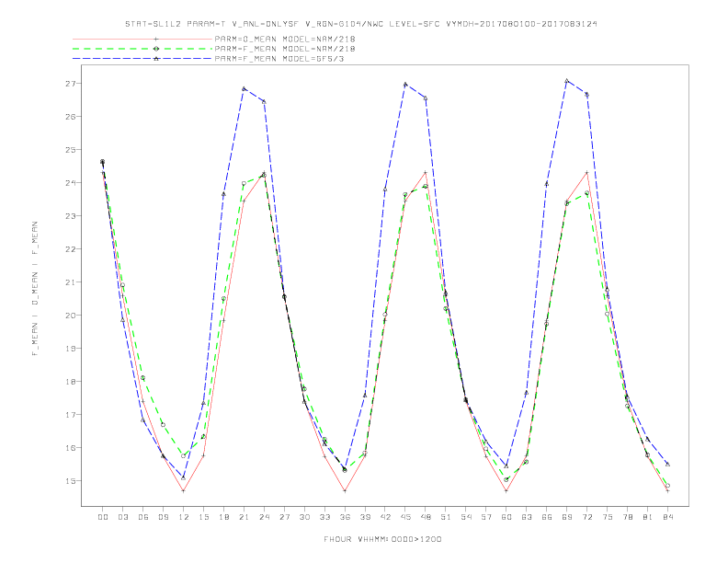728x563 pixels.
Task: Click y-axis tick label 25
Action: tap(71, 150)
